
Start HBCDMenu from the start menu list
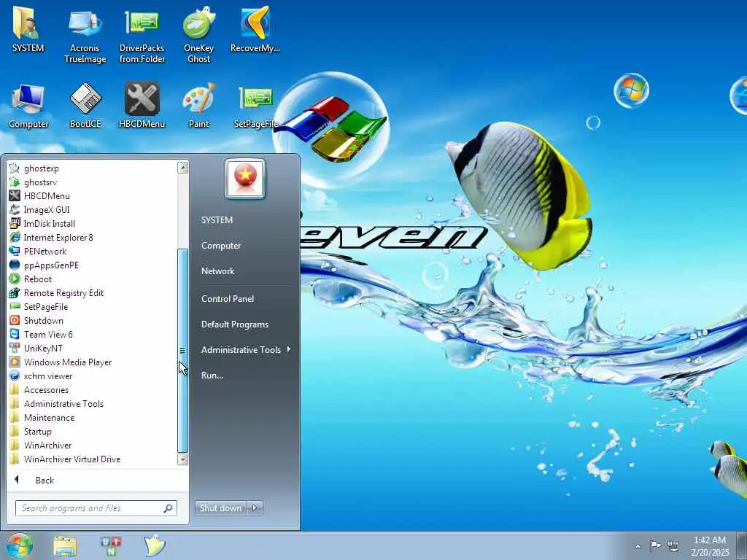click(93, 195)
